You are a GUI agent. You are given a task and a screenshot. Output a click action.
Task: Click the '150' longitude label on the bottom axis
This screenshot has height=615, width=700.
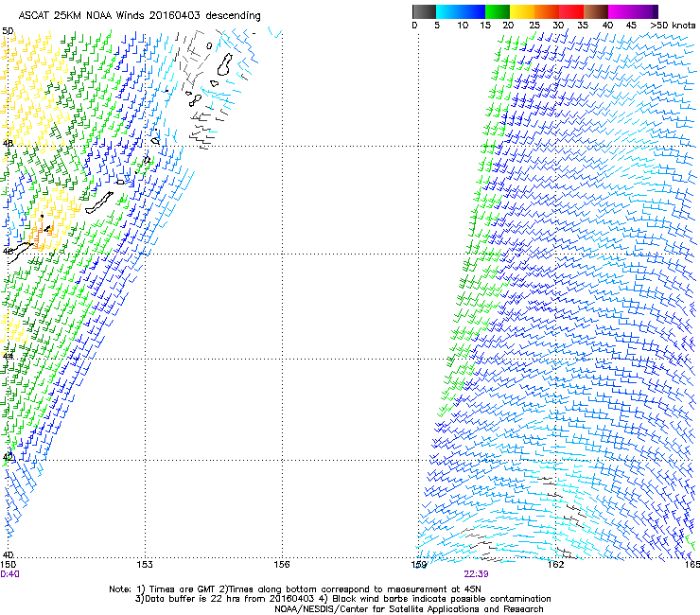point(8,565)
